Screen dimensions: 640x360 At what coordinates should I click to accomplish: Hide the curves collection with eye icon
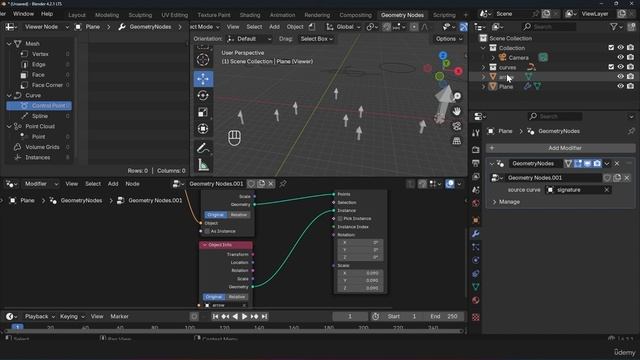pos(620,67)
